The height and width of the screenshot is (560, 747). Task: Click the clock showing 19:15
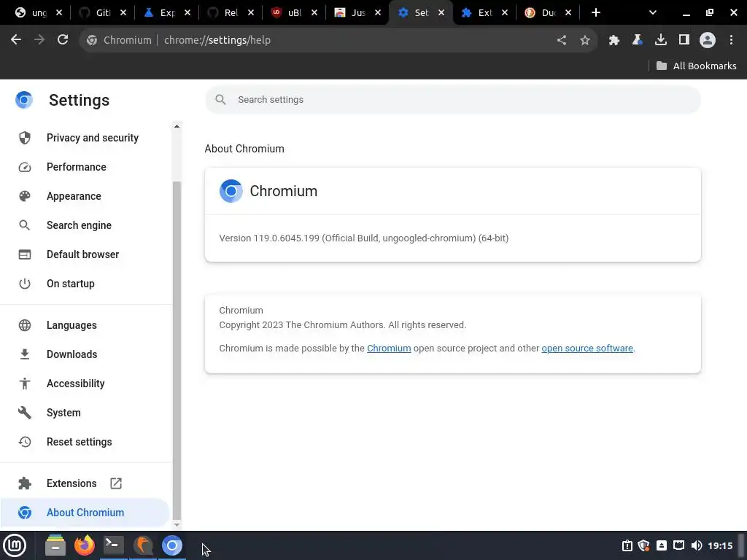click(720, 545)
